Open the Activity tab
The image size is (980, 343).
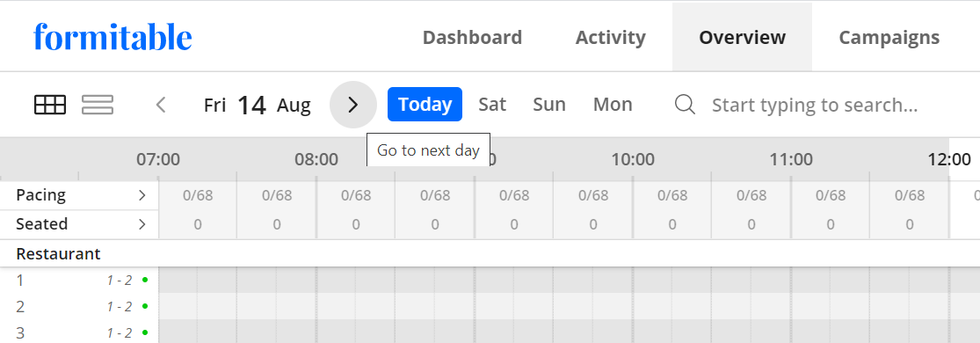[611, 38]
